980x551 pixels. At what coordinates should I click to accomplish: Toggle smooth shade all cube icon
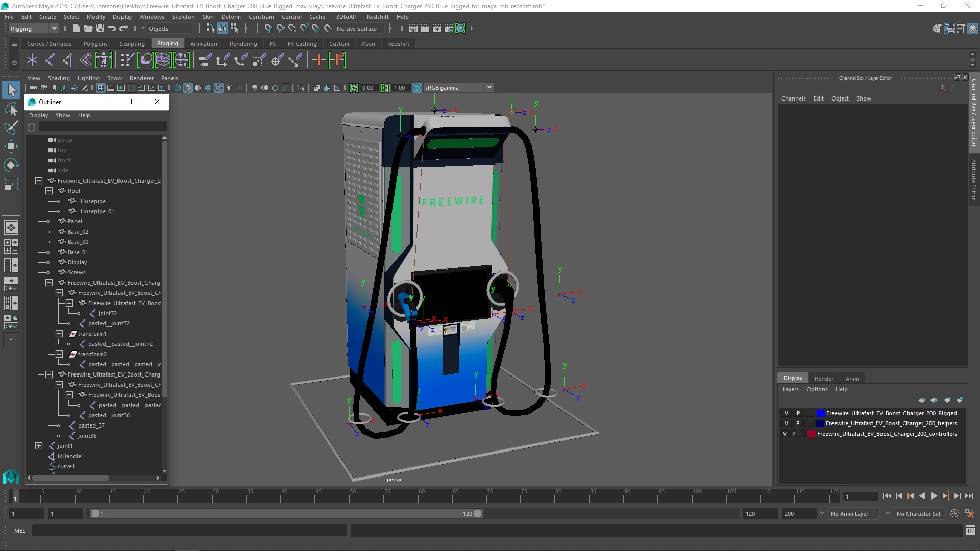(188, 88)
